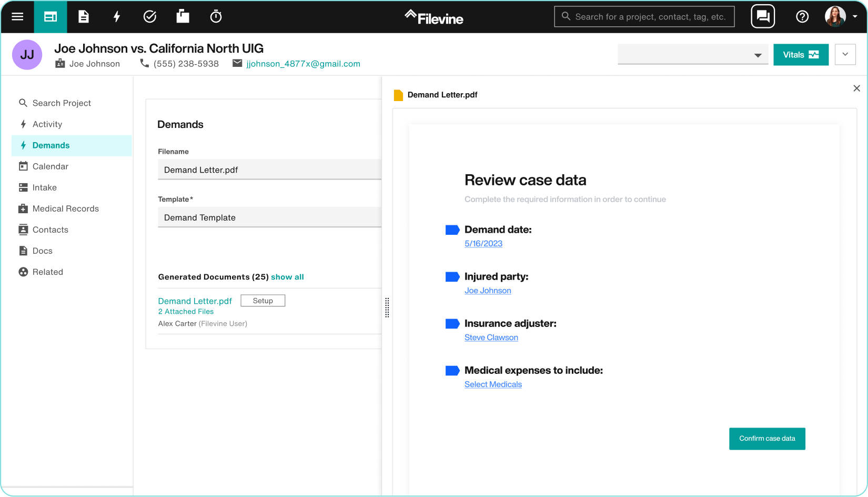Open the hamburger navigation menu
This screenshot has height=497, width=868.
coord(17,16)
